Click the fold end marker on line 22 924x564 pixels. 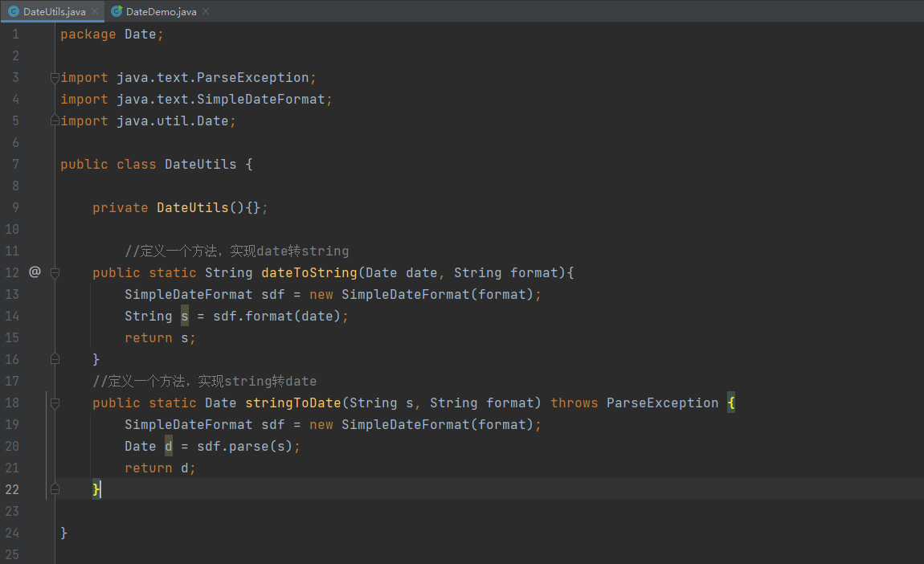coord(55,489)
